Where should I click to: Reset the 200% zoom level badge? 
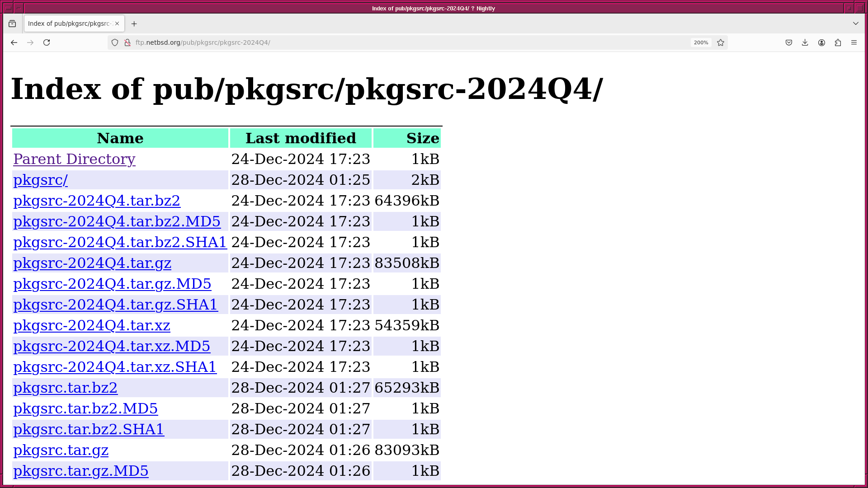(x=701, y=42)
